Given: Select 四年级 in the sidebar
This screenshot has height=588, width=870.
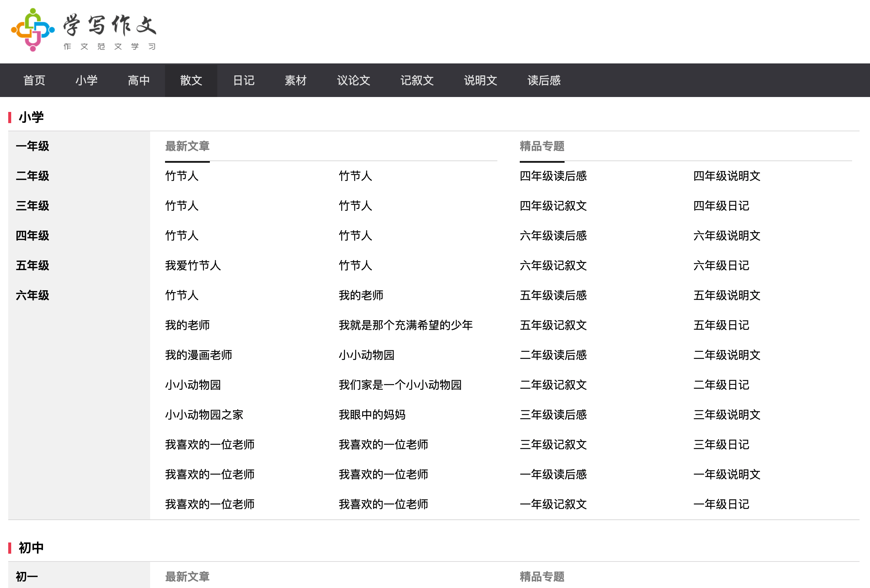Looking at the screenshot, I should [32, 236].
